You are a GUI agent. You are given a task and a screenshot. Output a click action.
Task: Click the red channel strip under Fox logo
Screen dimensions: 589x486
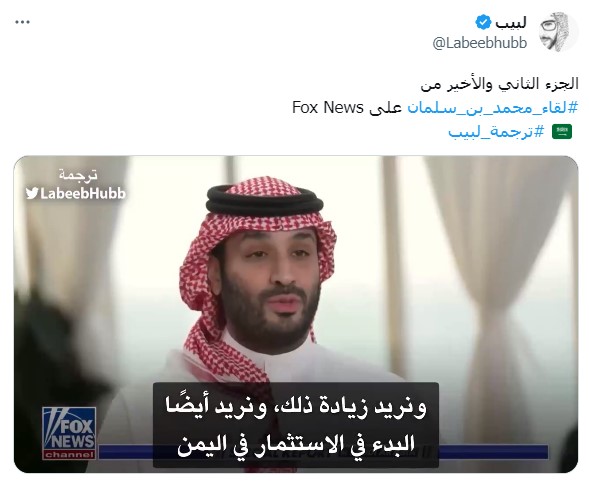coord(69,455)
